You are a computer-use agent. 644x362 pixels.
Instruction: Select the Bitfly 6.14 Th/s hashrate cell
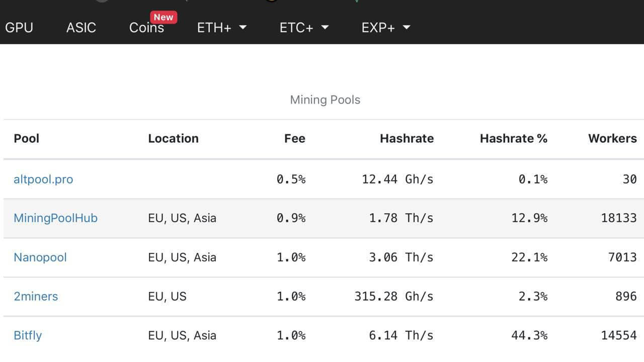pos(400,335)
